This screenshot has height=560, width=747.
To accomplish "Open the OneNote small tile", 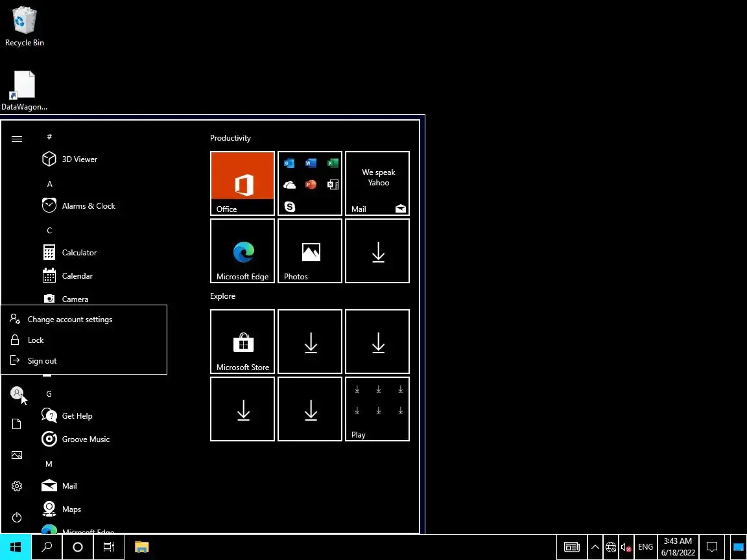I will click(x=333, y=185).
